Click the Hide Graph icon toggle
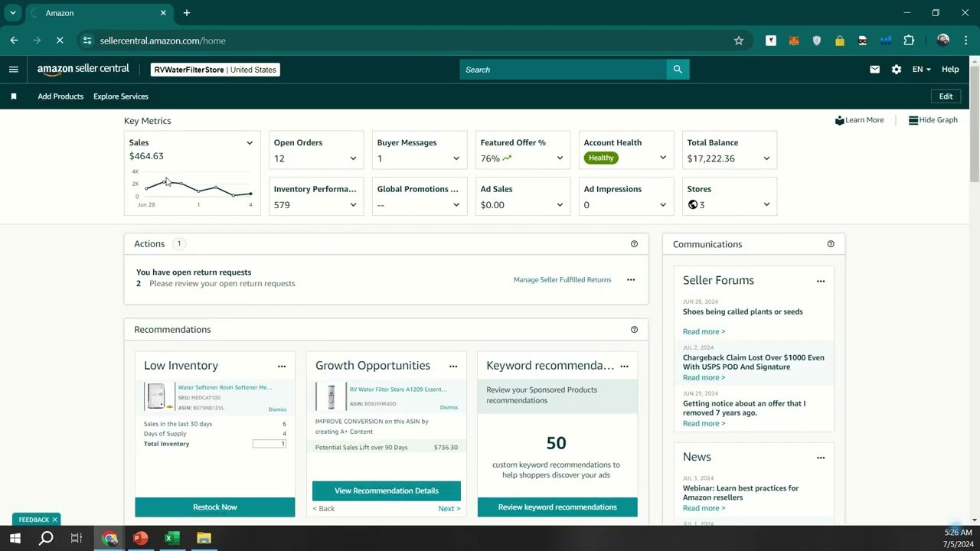This screenshot has height=551, width=980. pos(913,120)
